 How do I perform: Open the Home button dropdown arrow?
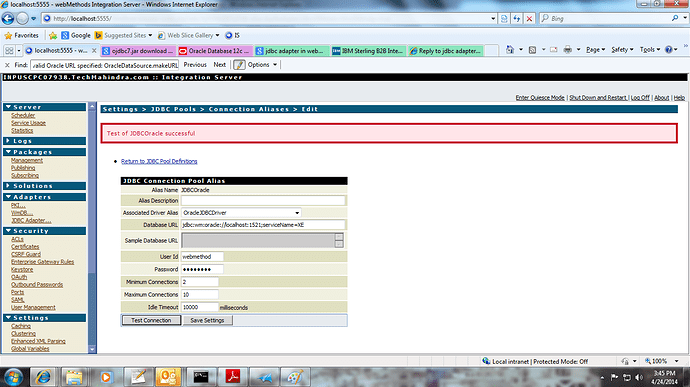point(521,50)
